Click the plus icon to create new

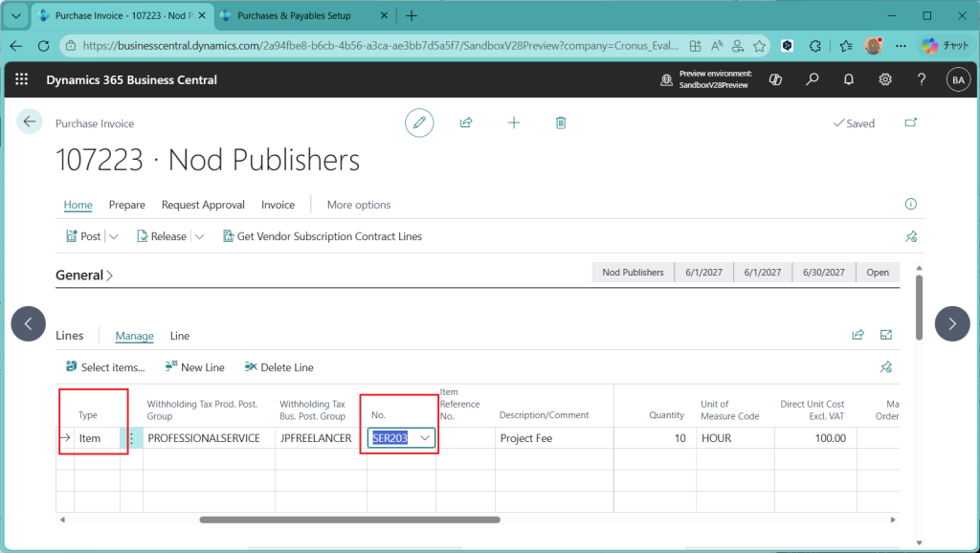click(x=514, y=122)
